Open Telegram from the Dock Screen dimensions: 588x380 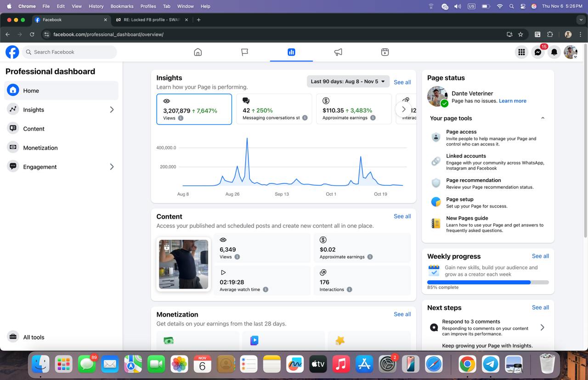click(491, 364)
